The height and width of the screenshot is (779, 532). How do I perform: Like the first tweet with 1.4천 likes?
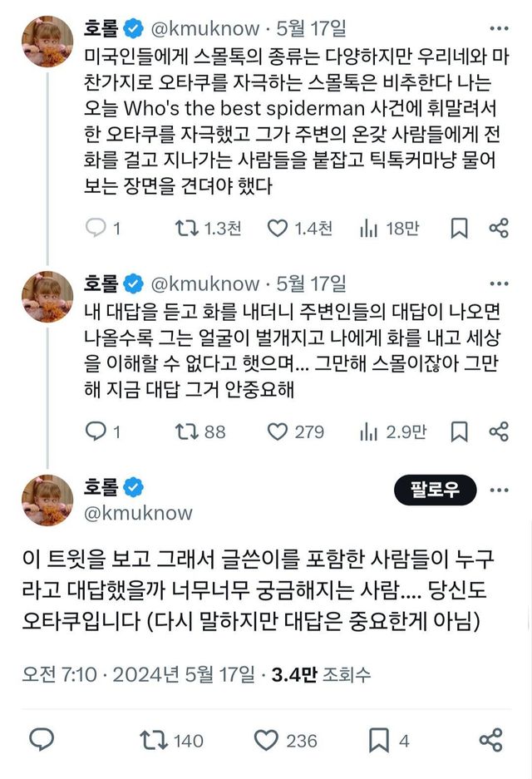278,229
